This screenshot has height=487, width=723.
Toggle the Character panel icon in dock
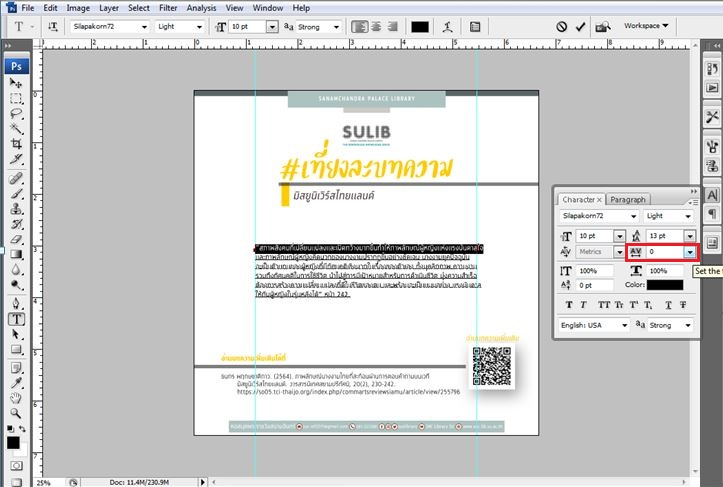point(712,195)
